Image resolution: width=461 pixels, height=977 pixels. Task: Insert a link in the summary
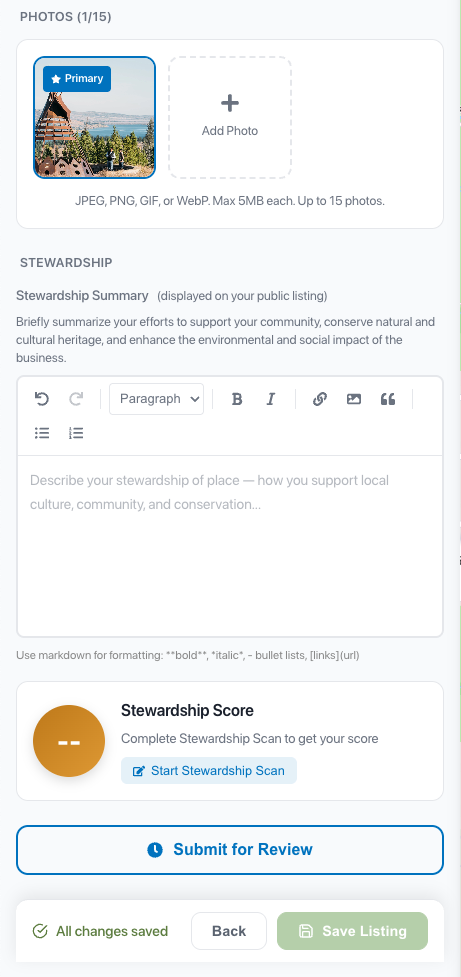(320, 399)
